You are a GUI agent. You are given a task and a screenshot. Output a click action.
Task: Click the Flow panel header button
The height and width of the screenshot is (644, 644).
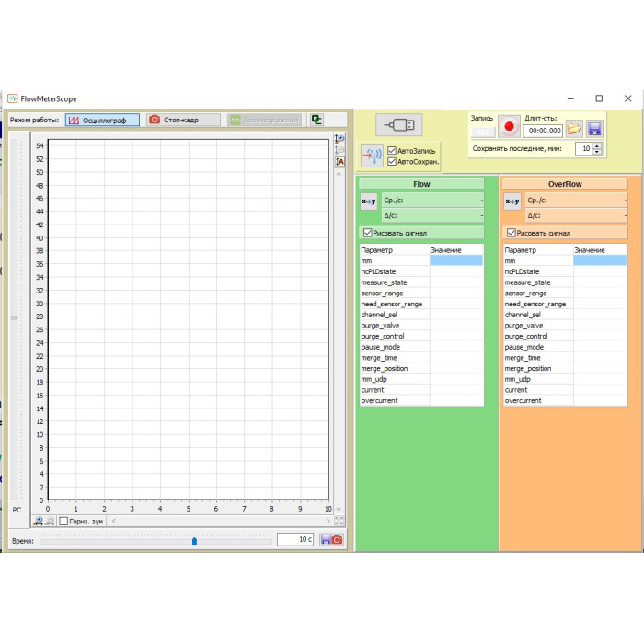click(x=421, y=184)
